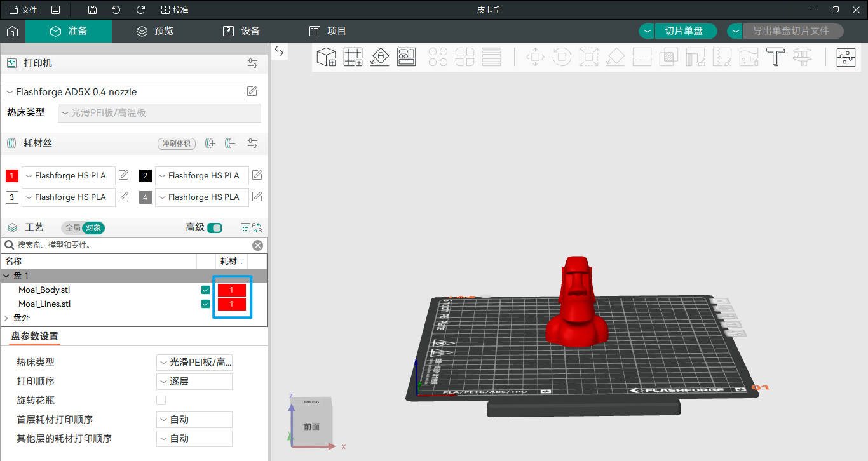This screenshot has width=868, height=461.
Task: Collapse the 盘 1 tree node
Action: [6, 276]
